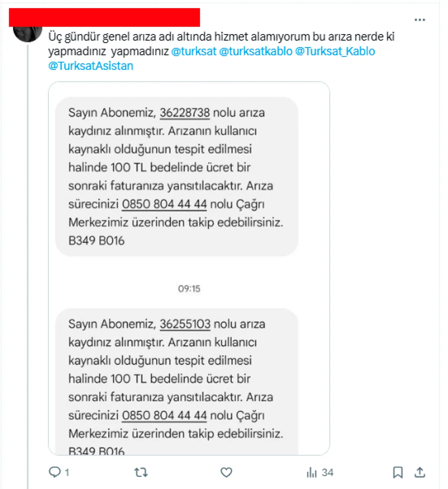Open the @Turksat_Kablo mention link
This screenshot has width=448, height=489.
[335, 51]
